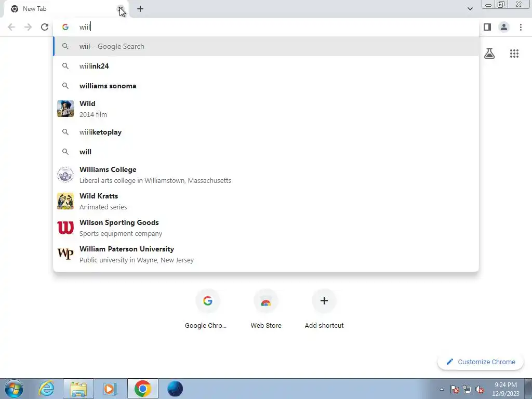Choose 'wiil - Google Search' suggestion
Screen dimensions: 532x399
[266, 46]
